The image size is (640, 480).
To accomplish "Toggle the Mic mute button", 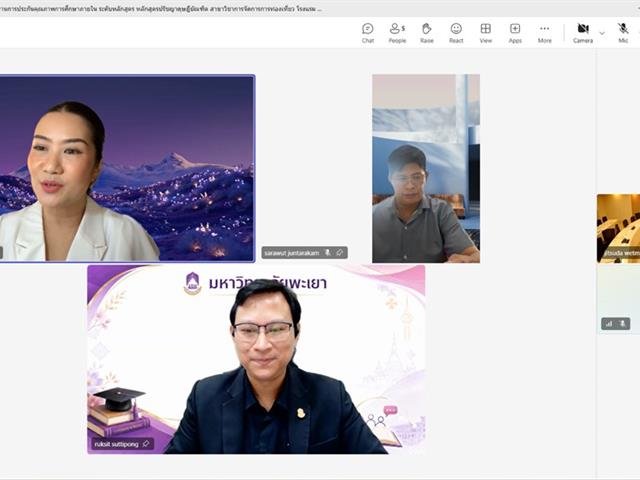I will 623,33.
